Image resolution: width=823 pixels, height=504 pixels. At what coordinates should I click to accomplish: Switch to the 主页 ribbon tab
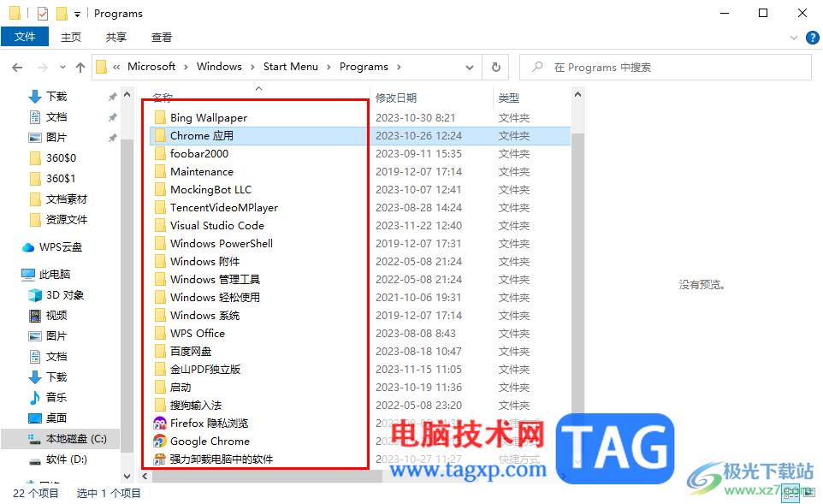pyautogui.click(x=71, y=38)
